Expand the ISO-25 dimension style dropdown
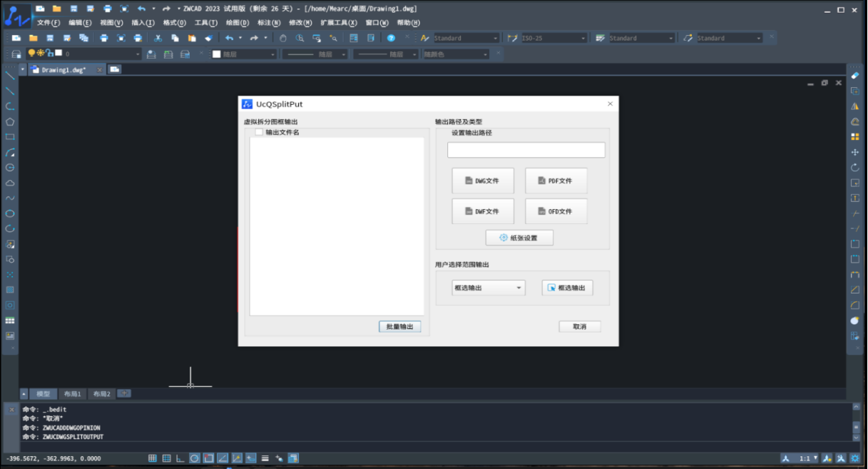Viewport: 868px width, 469px height. (x=583, y=39)
